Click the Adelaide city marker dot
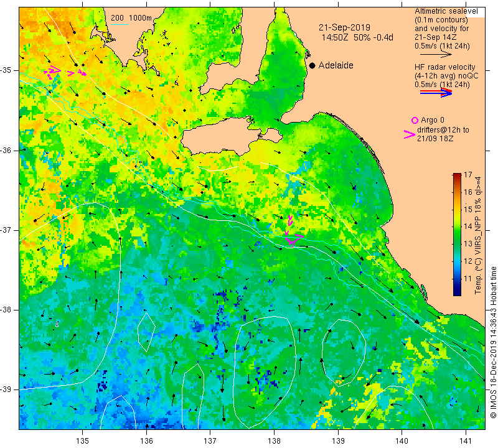Screen dimensions: 498x448 tap(312, 65)
